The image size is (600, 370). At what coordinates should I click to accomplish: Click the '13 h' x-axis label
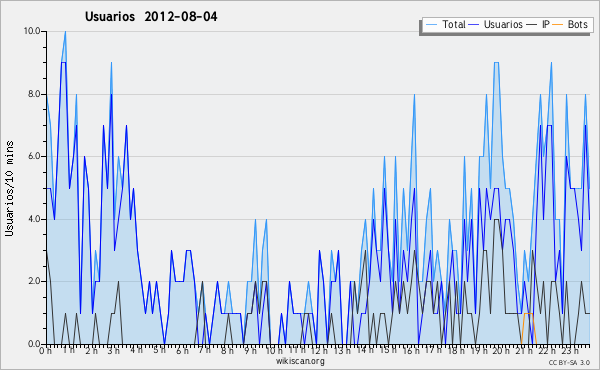click(x=342, y=351)
